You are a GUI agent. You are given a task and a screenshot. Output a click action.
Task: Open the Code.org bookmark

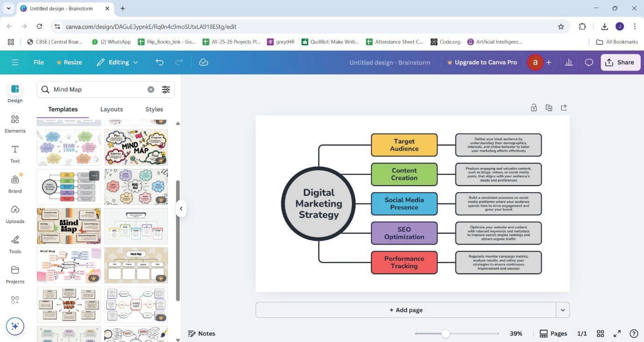tap(445, 42)
